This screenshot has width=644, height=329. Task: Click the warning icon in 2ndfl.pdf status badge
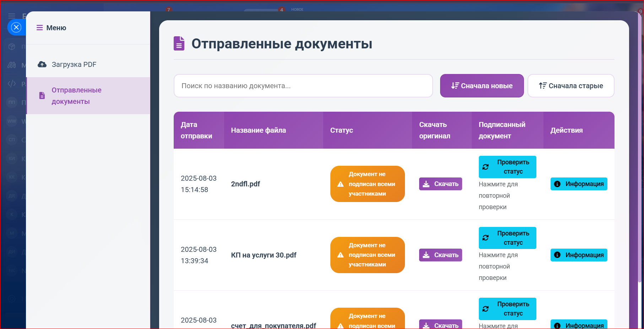[340, 184]
